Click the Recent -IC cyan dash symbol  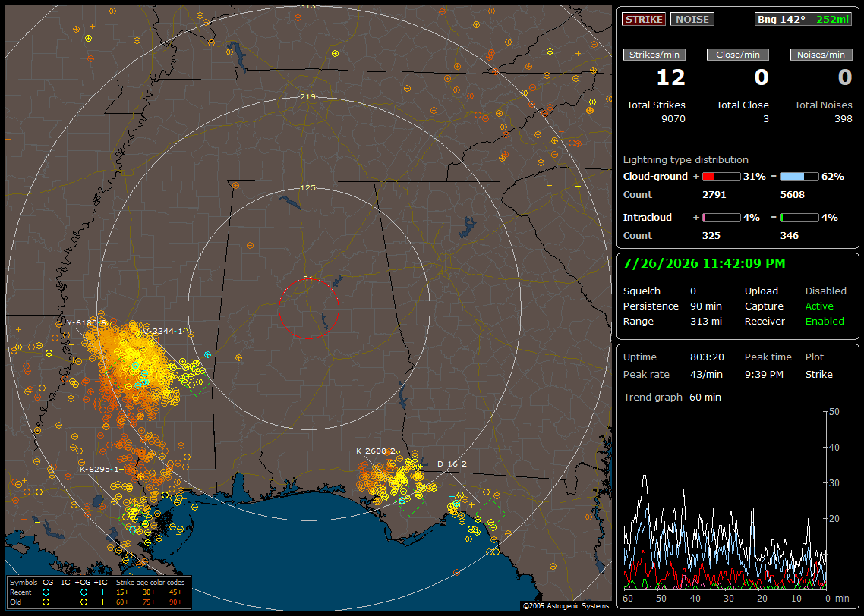click(x=65, y=592)
